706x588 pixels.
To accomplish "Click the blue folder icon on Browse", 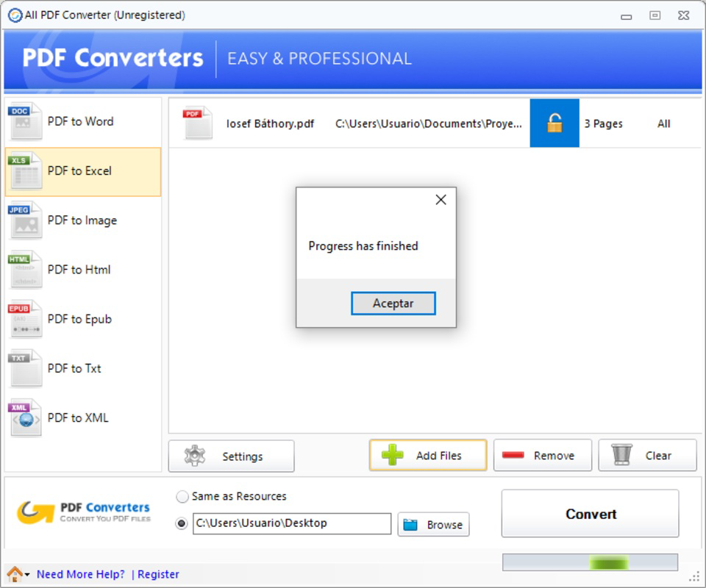I will (x=410, y=525).
